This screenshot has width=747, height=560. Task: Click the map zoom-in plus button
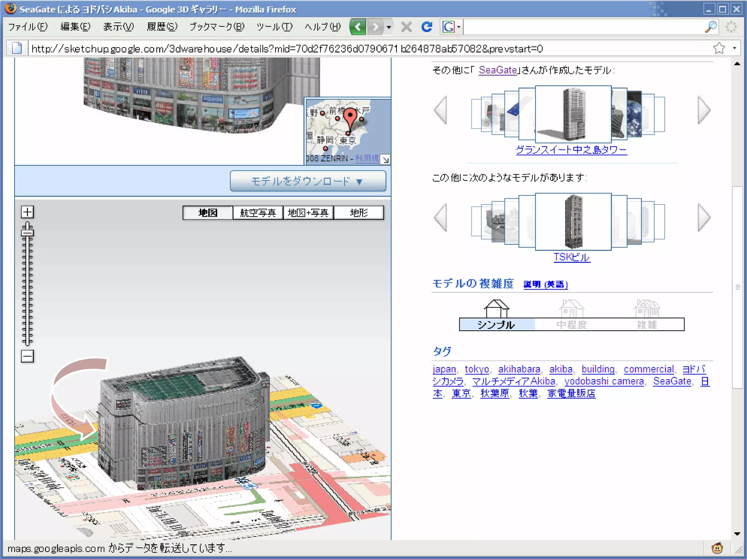click(27, 212)
